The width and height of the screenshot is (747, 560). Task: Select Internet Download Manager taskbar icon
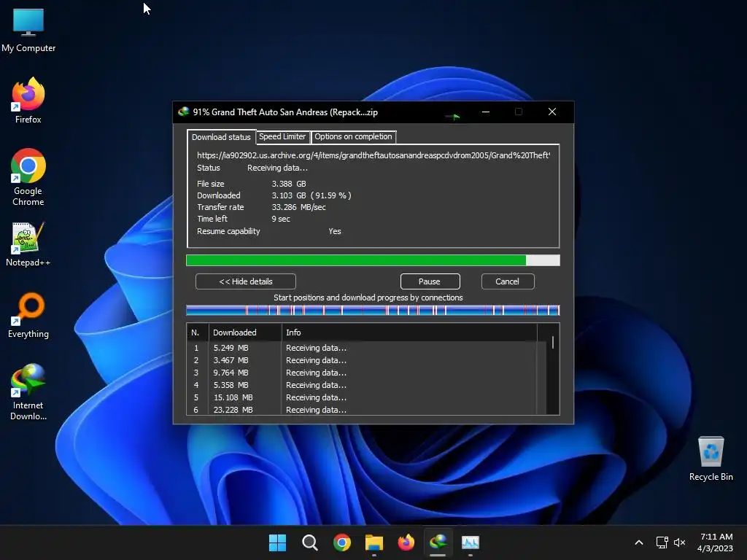[x=438, y=542]
